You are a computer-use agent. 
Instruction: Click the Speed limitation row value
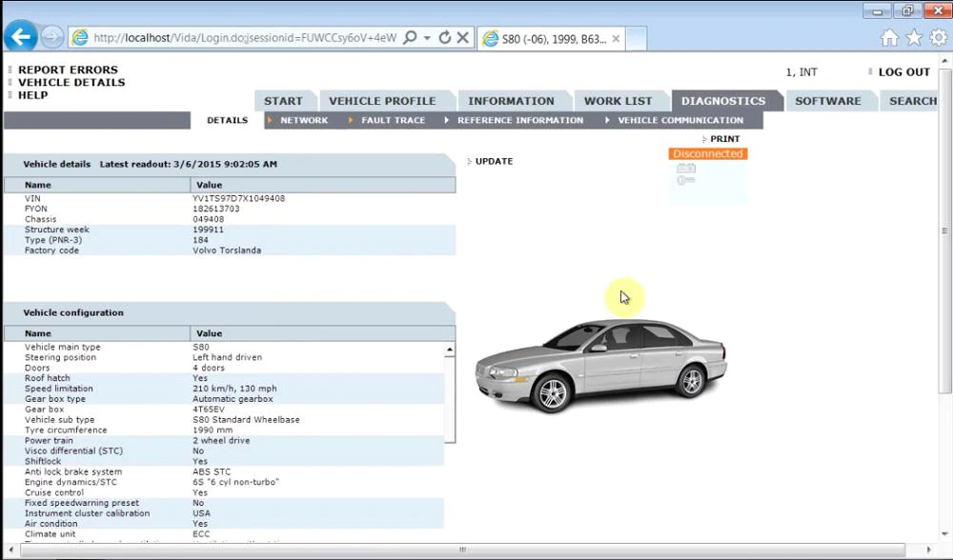tap(234, 389)
